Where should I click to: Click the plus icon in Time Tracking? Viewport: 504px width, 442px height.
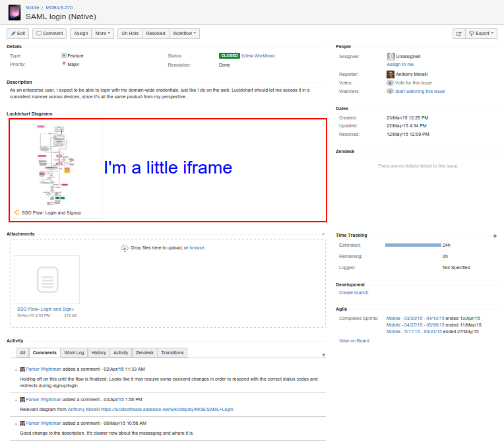click(x=495, y=236)
